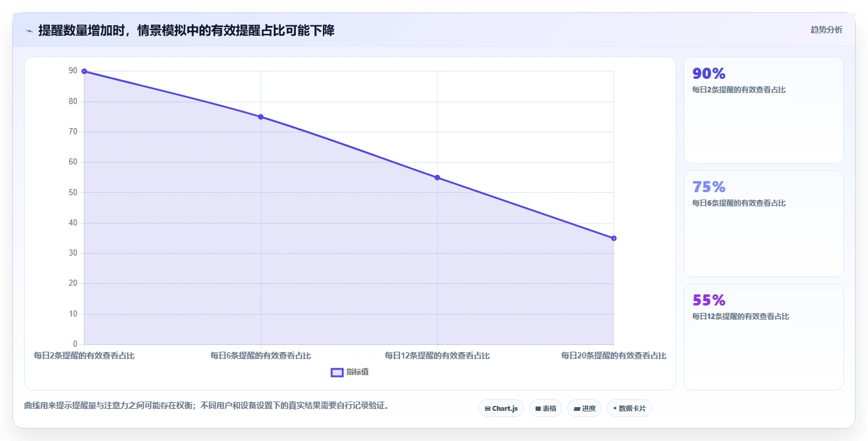Click the y-axis tick label 20

pyautogui.click(x=73, y=283)
